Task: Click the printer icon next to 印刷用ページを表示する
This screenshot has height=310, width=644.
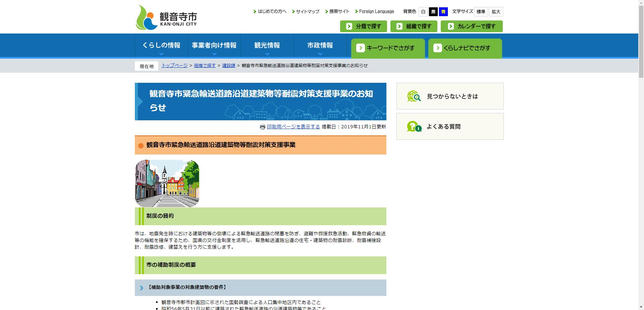Action: click(x=263, y=127)
